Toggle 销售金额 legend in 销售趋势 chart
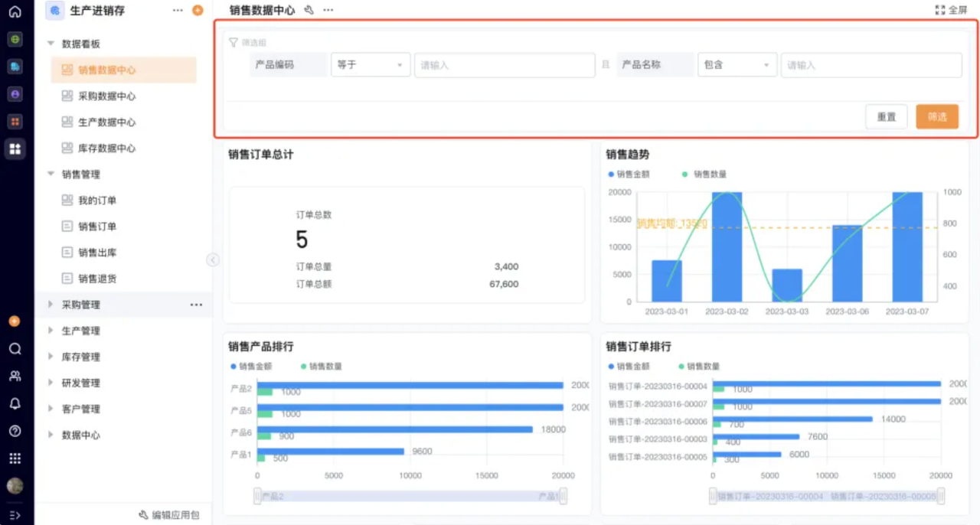The width and height of the screenshot is (980, 525). coord(629,174)
